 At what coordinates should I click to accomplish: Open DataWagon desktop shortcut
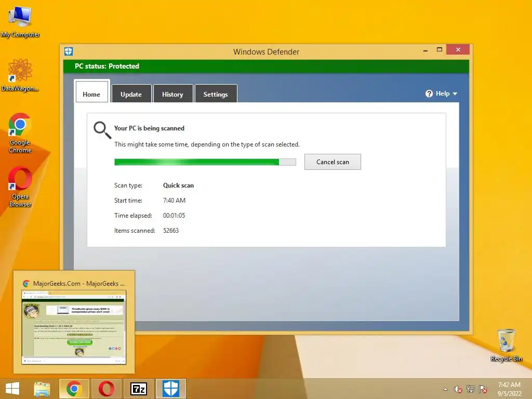tap(20, 75)
